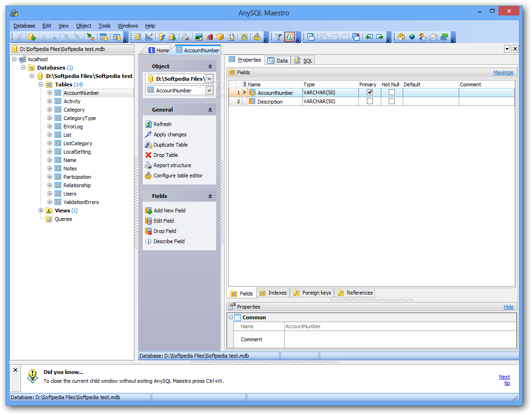This screenshot has height=415, width=532.
Task: Click the create database profile icon with green plus
Action: point(32,37)
